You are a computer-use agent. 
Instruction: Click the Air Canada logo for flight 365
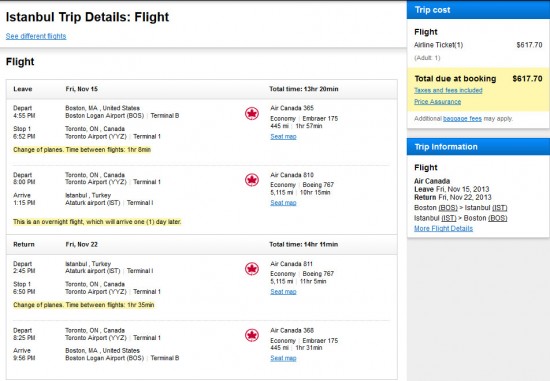coord(252,113)
